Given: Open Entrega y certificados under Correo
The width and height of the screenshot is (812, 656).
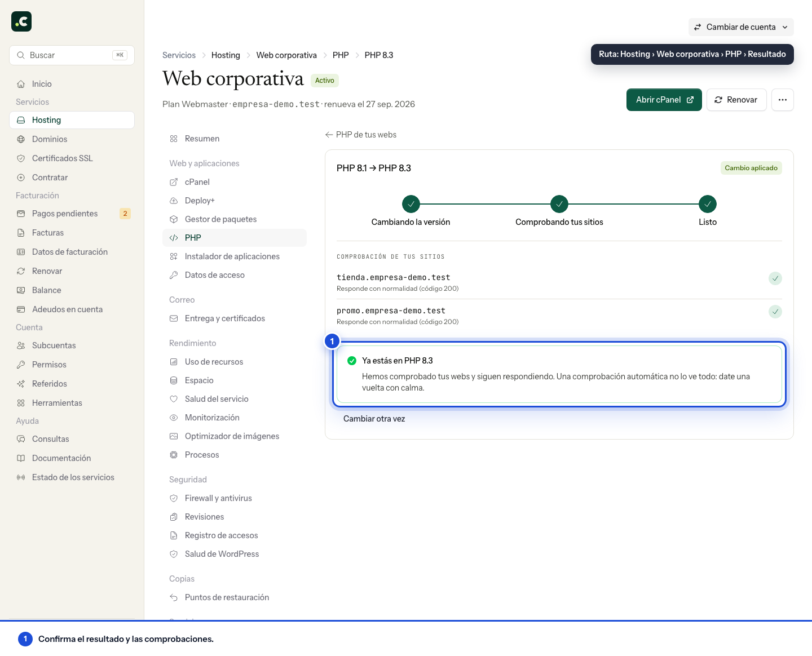Looking at the screenshot, I should pos(235,318).
